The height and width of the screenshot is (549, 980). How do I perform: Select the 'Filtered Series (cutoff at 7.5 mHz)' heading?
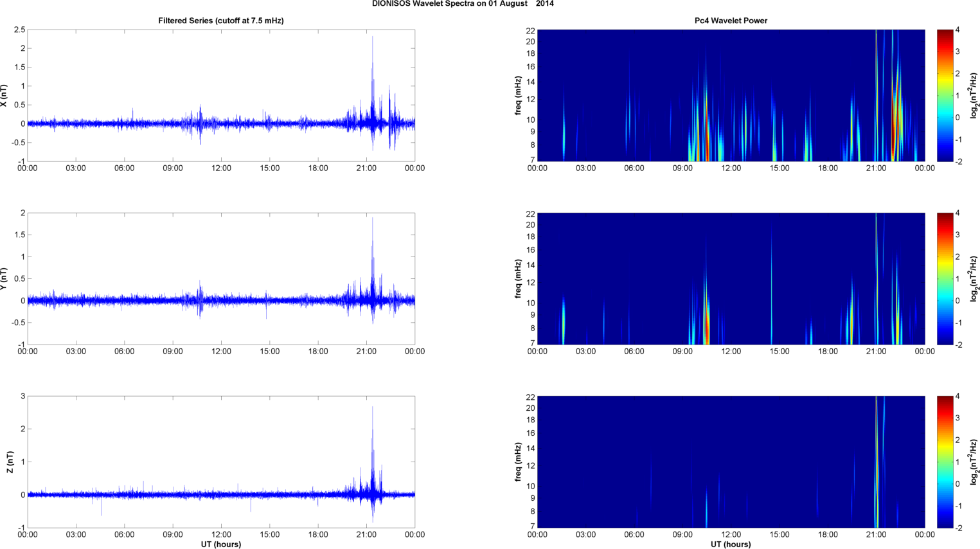(x=221, y=21)
